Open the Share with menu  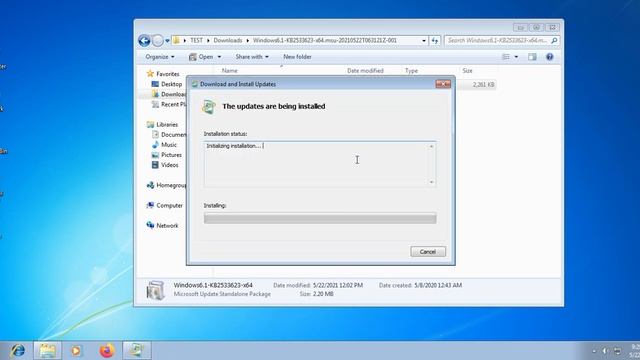(x=252, y=57)
